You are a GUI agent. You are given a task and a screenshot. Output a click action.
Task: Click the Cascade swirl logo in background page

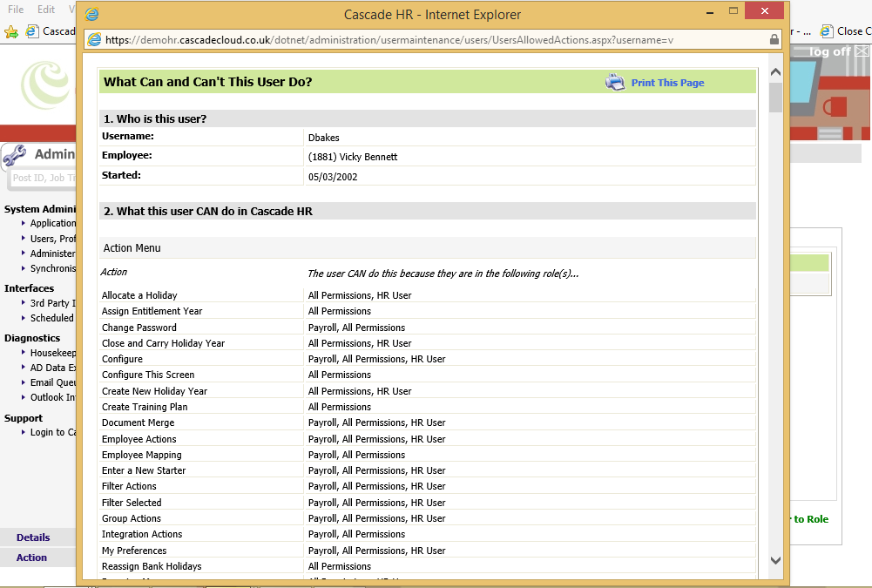[45, 84]
